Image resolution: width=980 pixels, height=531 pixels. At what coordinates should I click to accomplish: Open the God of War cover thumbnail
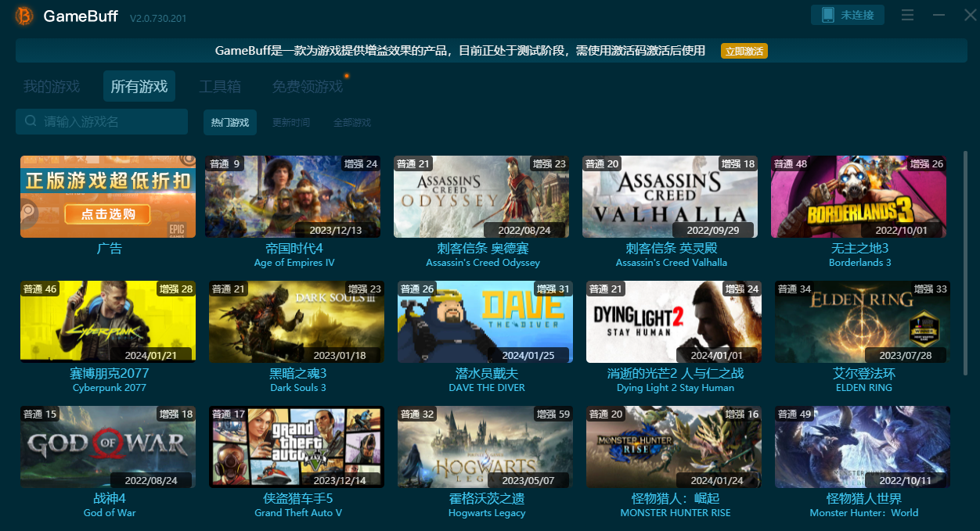click(108, 447)
